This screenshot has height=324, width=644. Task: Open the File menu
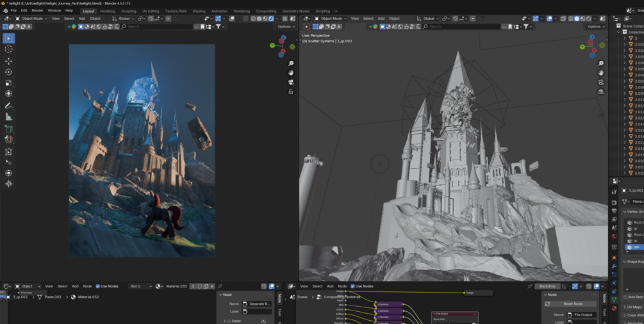13,10
